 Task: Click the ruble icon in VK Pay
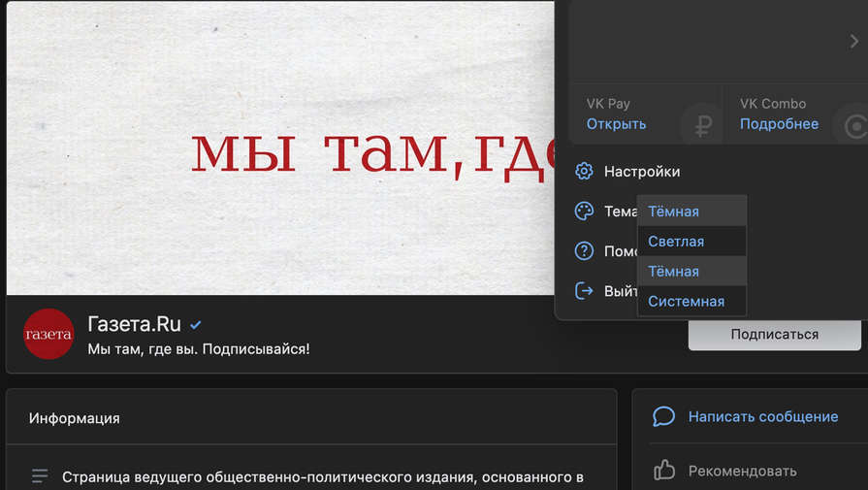coord(703,126)
